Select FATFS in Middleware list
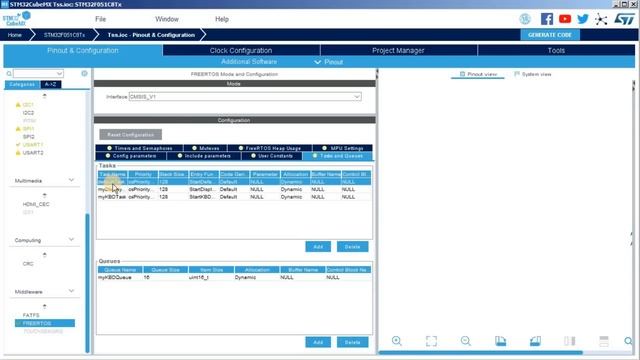 click(31, 315)
